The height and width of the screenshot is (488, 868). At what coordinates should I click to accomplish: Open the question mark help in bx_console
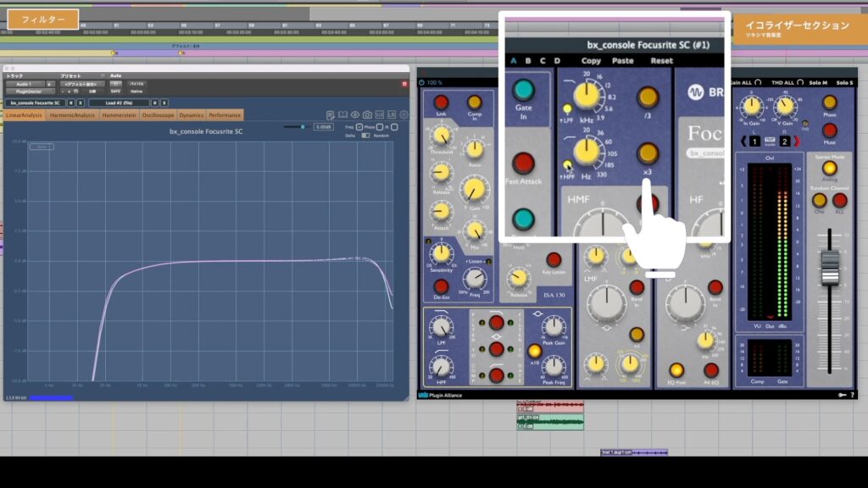click(x=852, y=395)
